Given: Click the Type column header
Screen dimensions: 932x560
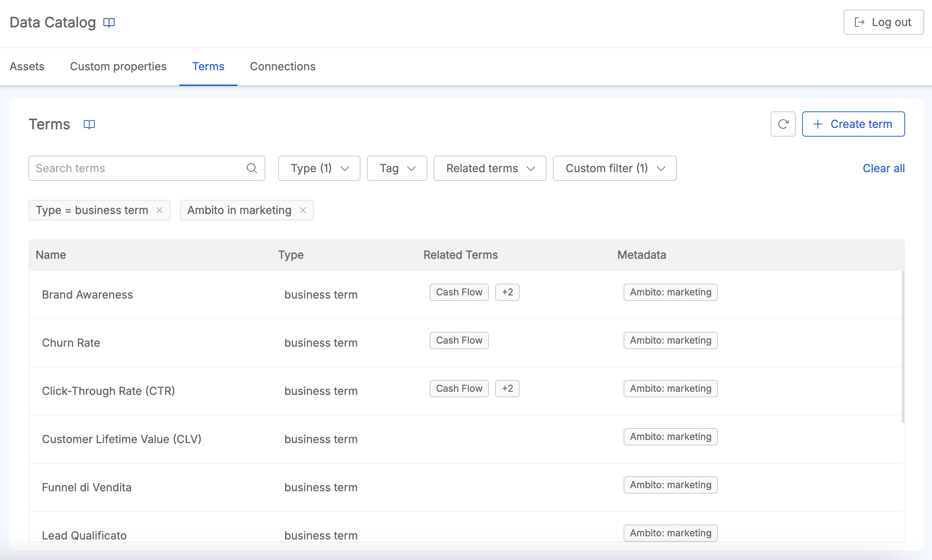Looking at the screenshot, I should [x=291, y=255].
